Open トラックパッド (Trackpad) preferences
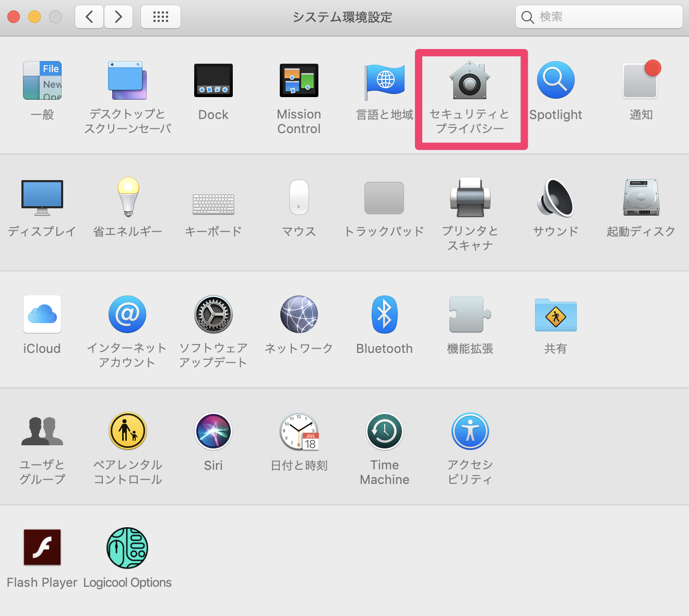The width and height of the screenshot is (689, 616). (384, 198)
